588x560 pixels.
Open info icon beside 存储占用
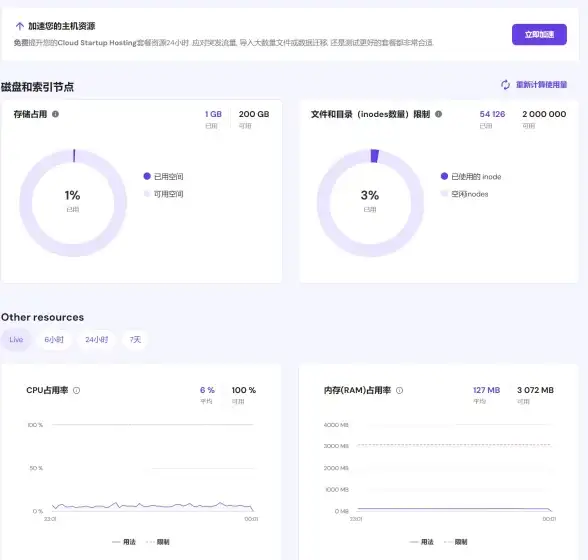(55, 114)
